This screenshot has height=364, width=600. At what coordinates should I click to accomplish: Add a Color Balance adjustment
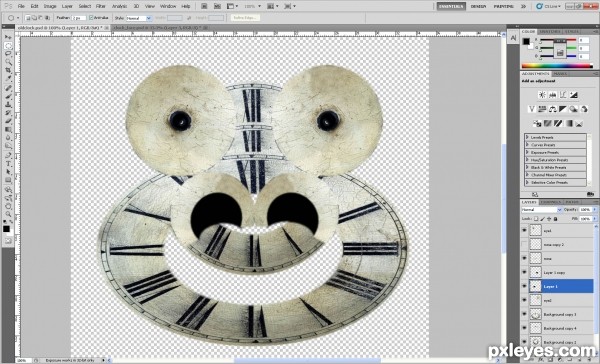coord(552,109)
